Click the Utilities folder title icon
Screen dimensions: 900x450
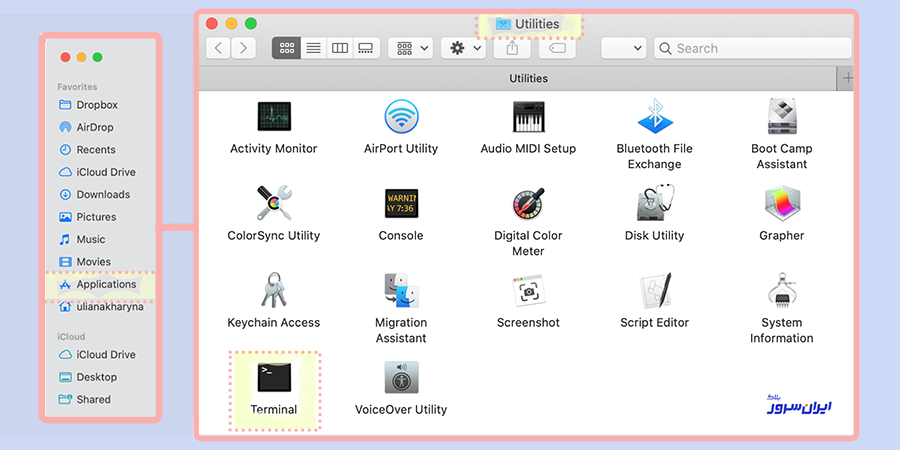tap(503, 24)
